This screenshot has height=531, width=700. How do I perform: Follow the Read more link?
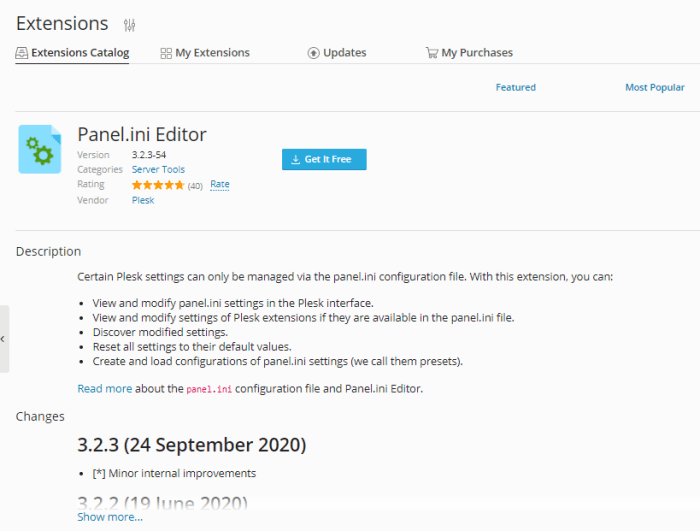click(x=104, y=389)
